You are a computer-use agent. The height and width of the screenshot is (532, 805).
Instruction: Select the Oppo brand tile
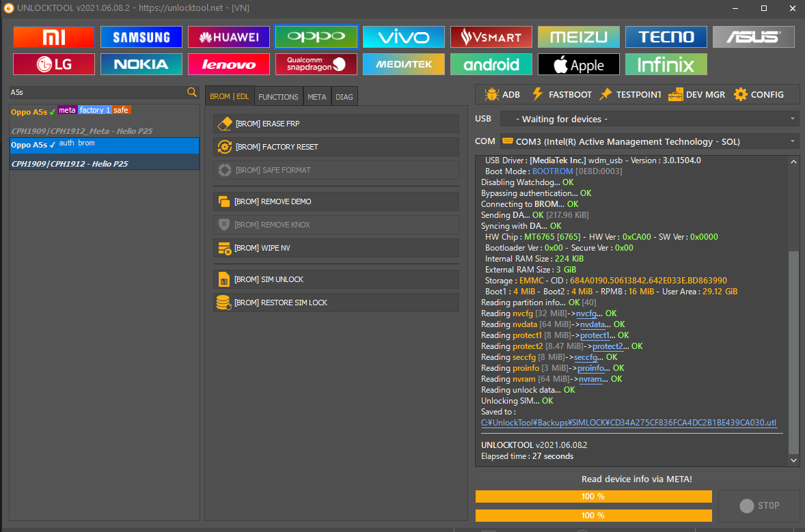[316, 37]
